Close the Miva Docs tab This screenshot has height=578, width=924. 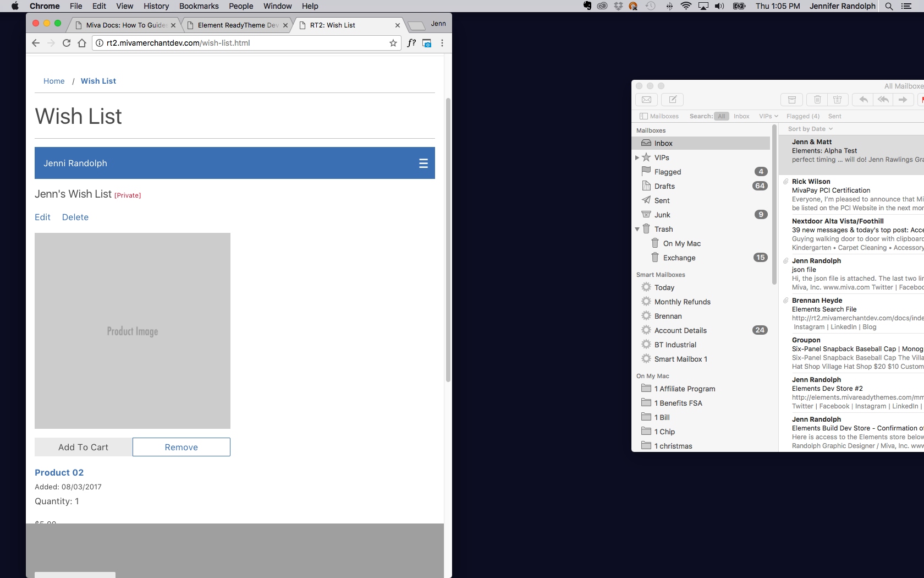[173, 25]
